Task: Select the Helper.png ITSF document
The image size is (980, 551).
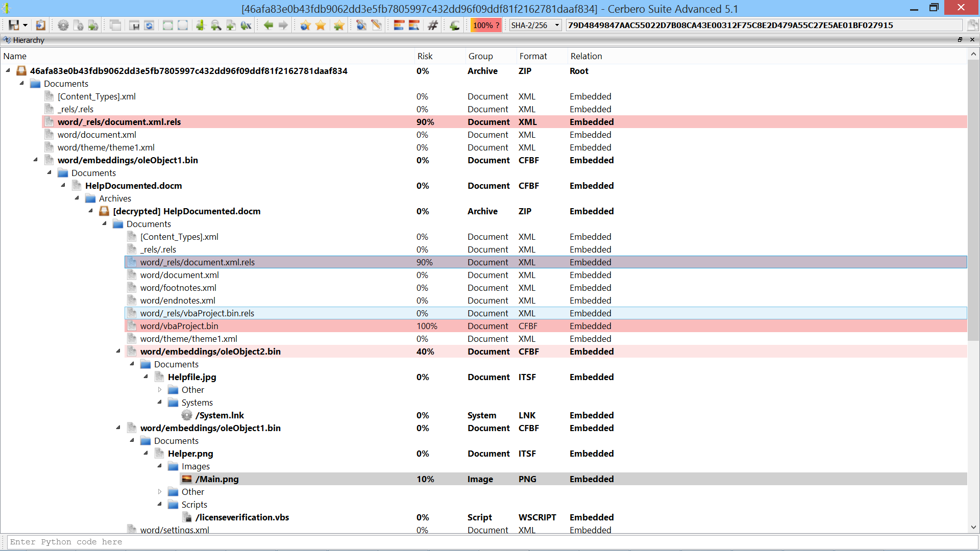Action: pos(190,454)
